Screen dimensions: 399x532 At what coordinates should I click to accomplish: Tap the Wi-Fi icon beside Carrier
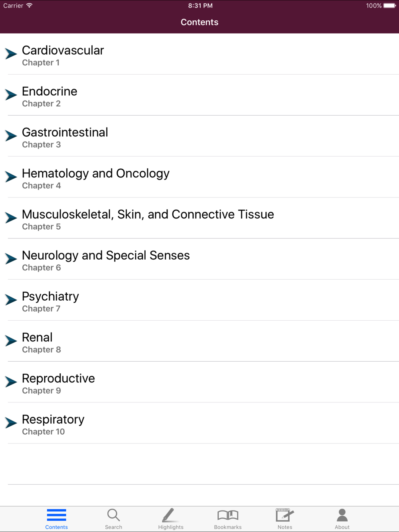[30, 6]
